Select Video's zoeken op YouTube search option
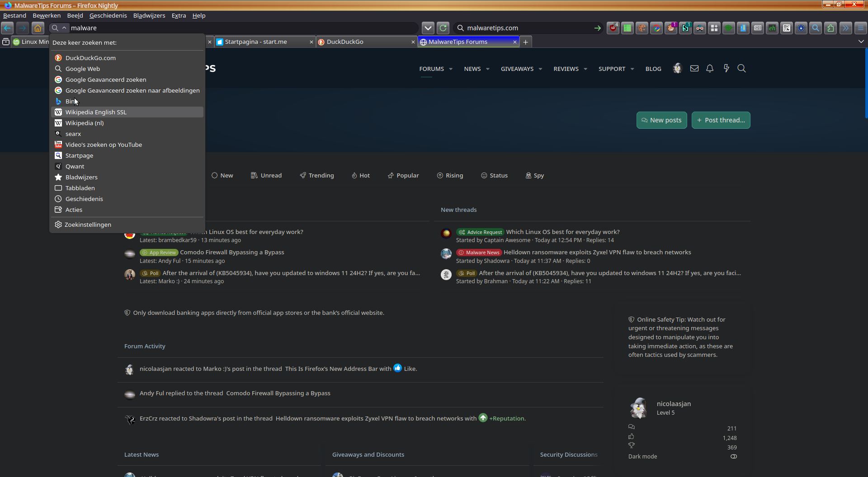Screen dimensions: 868x477 [127, 145]
